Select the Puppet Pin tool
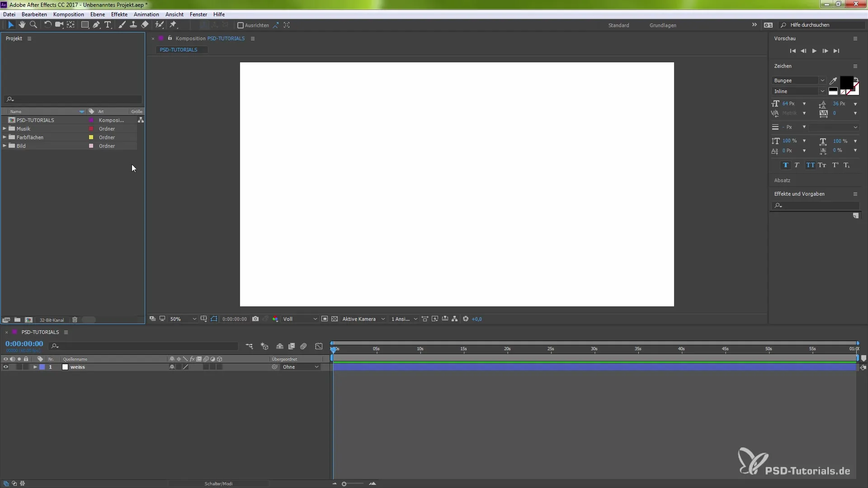The height and width of the screenshot is (488, 868). [x=174, y=25]
